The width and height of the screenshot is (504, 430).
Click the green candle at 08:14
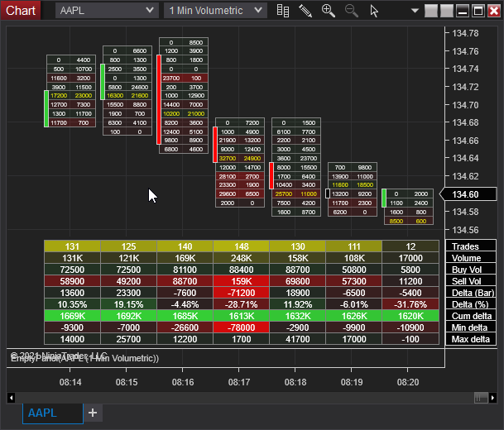click(46, 108)
